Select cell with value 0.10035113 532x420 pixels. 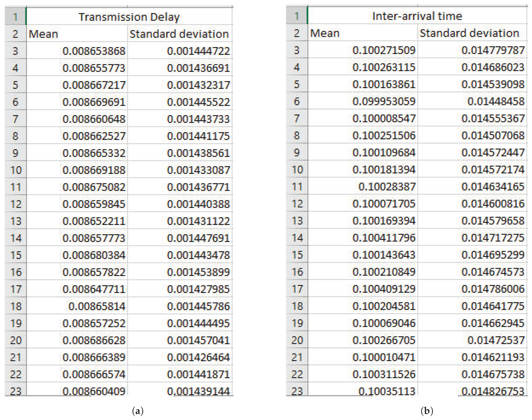(x=387, y=391)
